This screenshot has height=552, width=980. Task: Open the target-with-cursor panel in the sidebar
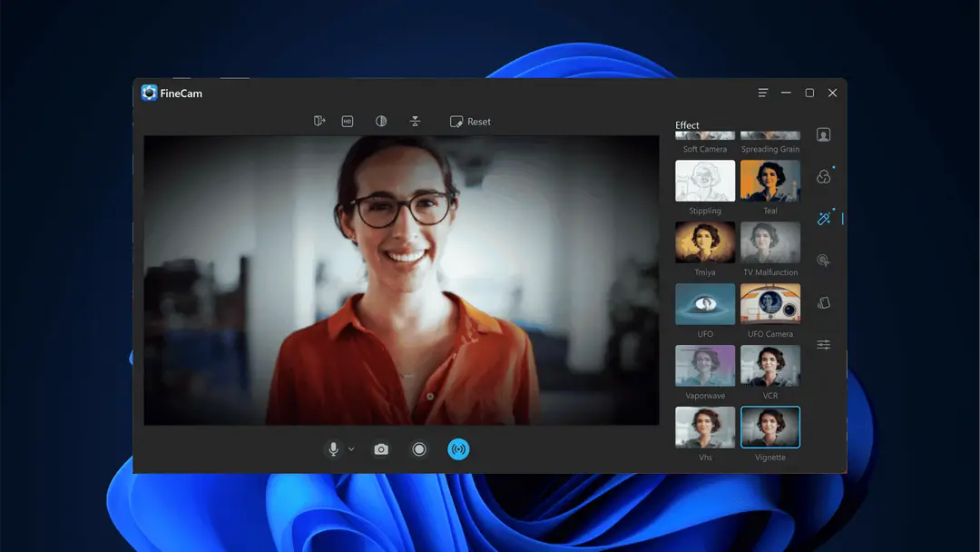[x=824, y=261]
